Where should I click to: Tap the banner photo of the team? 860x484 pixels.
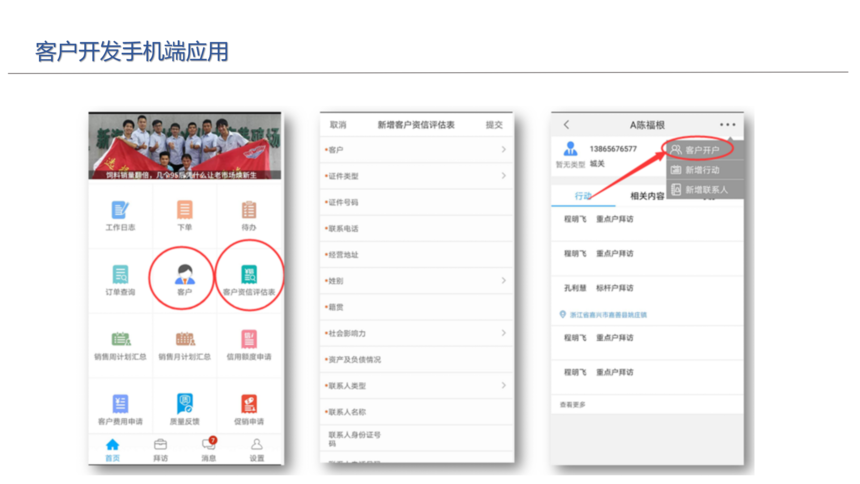coord(185,146)
